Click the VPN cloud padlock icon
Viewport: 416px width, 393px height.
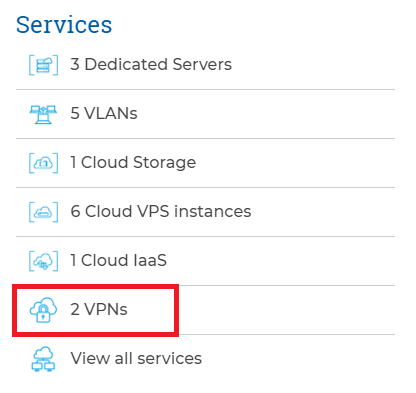coord(43,310)
